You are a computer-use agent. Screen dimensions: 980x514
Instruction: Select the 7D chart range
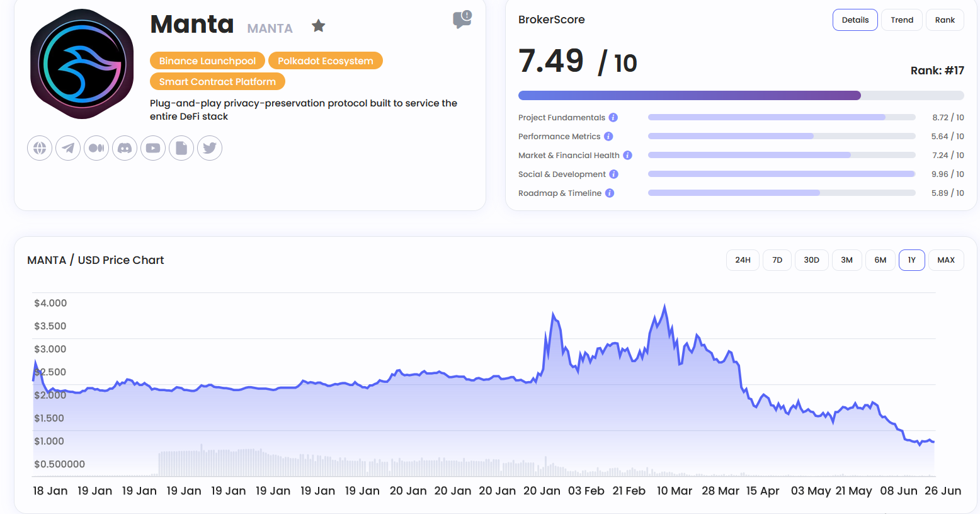(x=777, y=260)
